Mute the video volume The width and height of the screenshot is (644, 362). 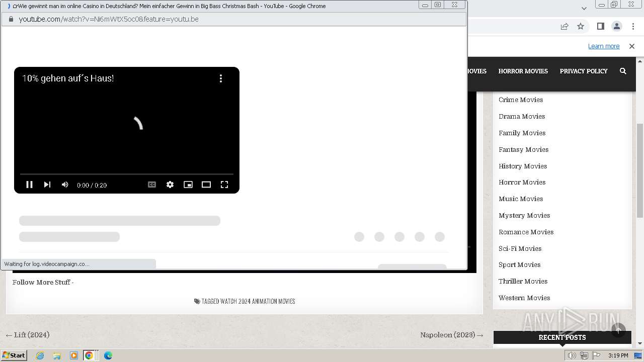click(65, 185)
